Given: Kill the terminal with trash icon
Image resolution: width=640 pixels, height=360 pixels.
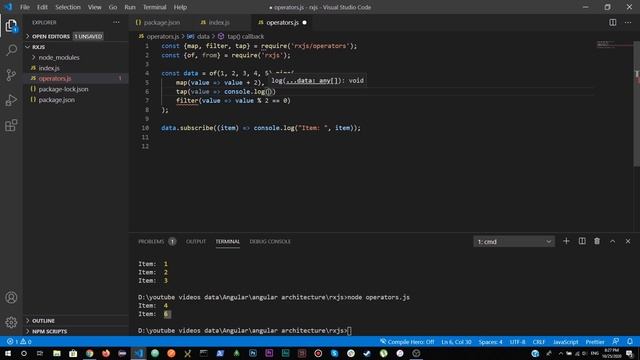Looking at the screenshot, I should (597, 241).
